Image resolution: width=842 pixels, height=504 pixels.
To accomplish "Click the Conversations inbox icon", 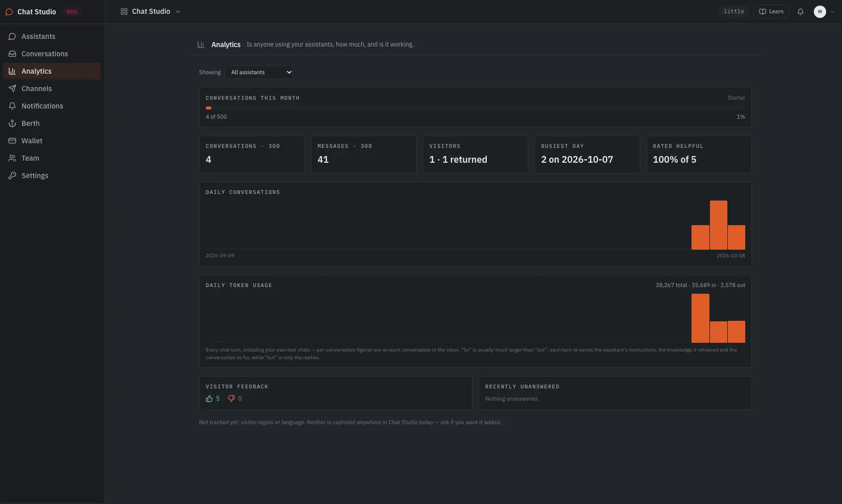I will point(12,54).
